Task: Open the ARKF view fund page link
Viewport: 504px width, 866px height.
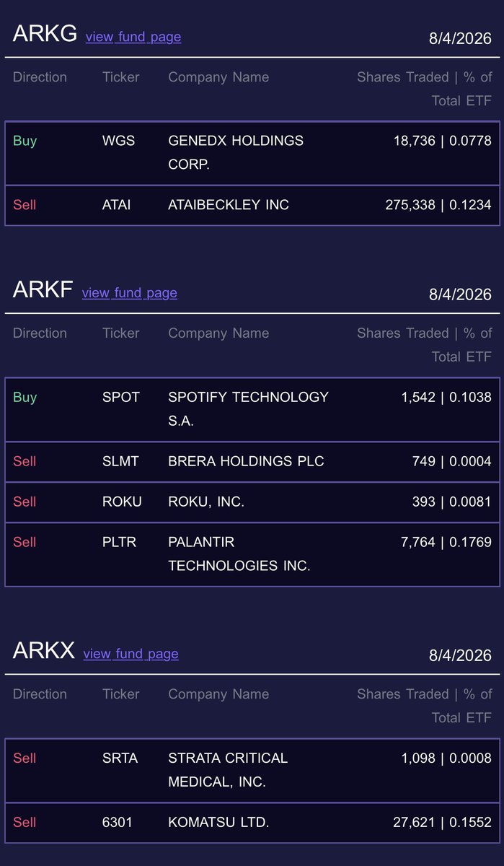Action: pyautogui.click(x=130, y=292)
